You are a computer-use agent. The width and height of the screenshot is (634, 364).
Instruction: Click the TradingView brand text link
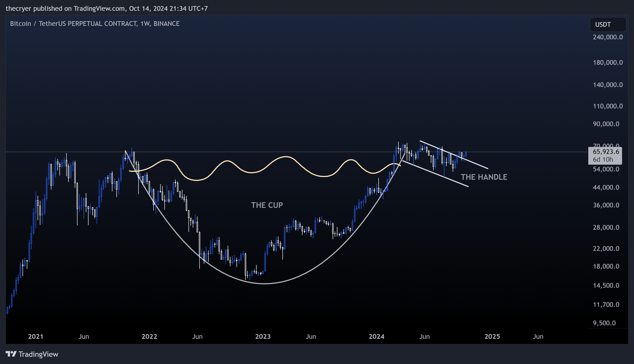click(38, 354)
